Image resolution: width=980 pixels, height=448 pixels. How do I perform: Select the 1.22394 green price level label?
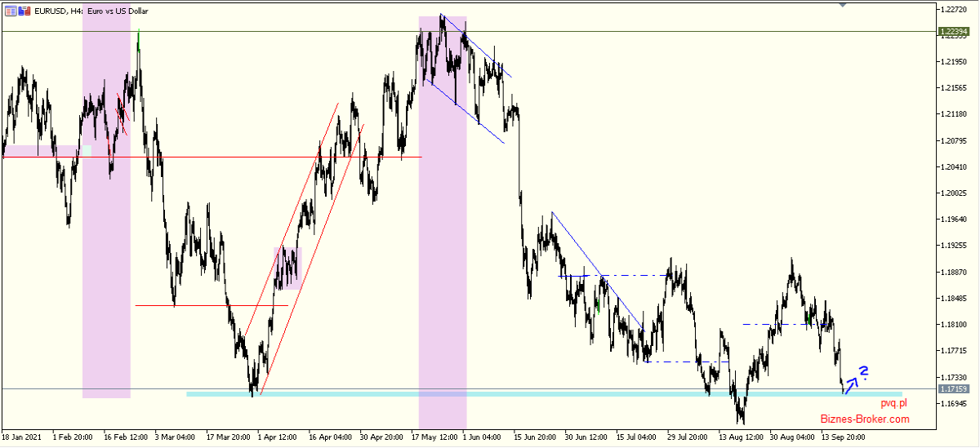954,33
